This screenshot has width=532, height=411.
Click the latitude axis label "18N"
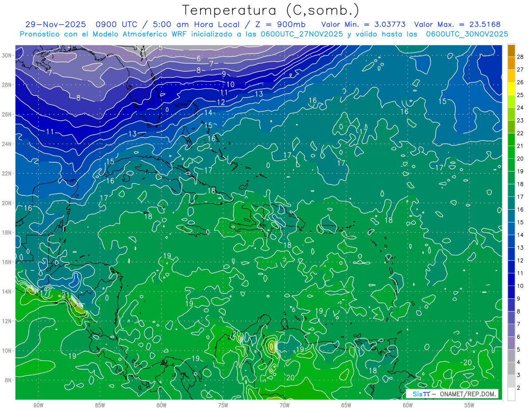(x=7, y=232)
